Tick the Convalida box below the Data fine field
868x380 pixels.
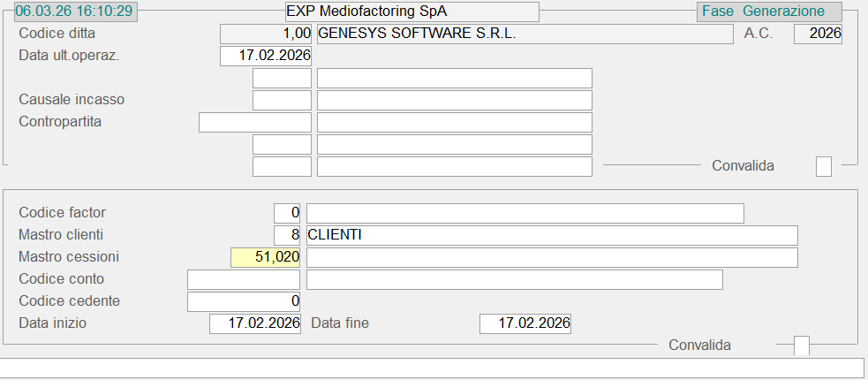801,346
